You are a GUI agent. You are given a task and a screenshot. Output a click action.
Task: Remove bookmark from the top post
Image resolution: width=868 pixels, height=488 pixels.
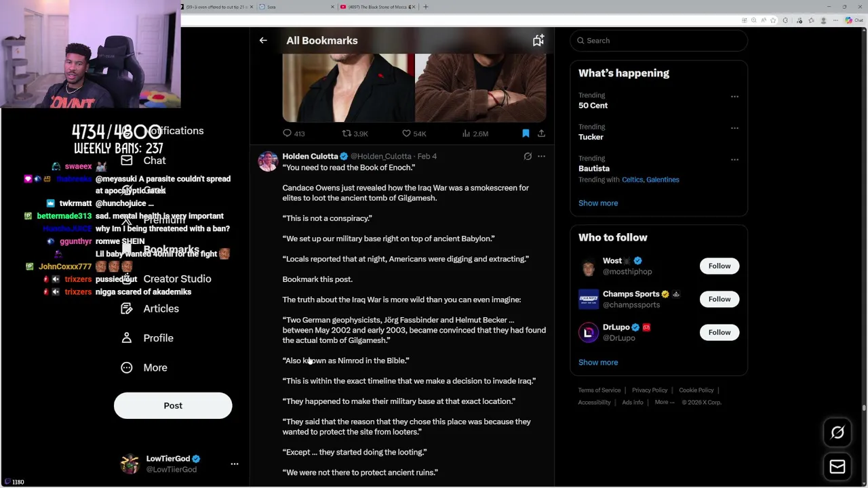pyautogui.click(x=526, y=134)
